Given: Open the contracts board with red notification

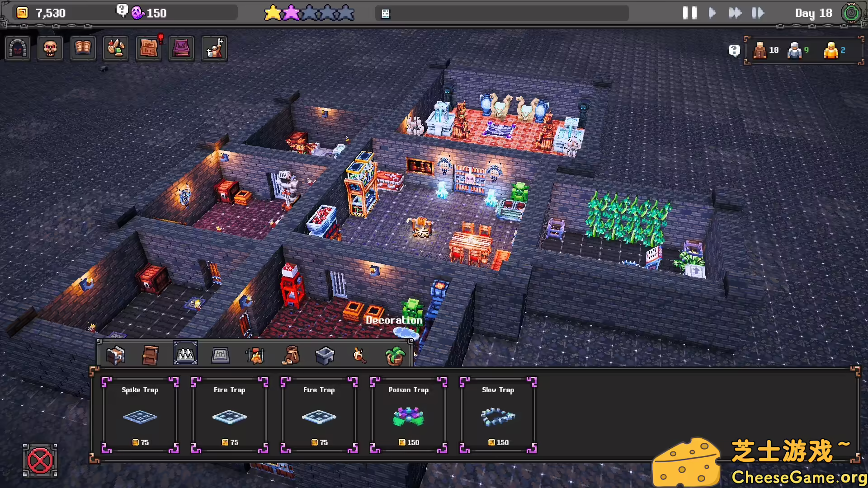Looking at the screenshot, I should click(149, 48).
